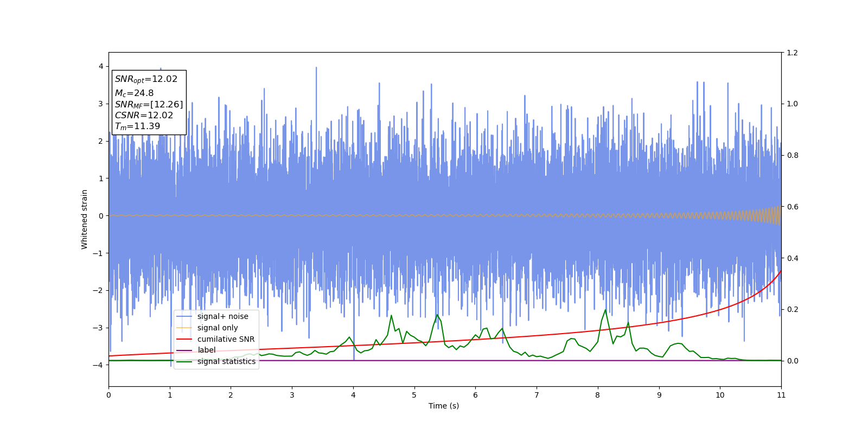Click right y-axis tick label 1.0
The width and height of the screenshot is (868, 434).
(792, 104)
